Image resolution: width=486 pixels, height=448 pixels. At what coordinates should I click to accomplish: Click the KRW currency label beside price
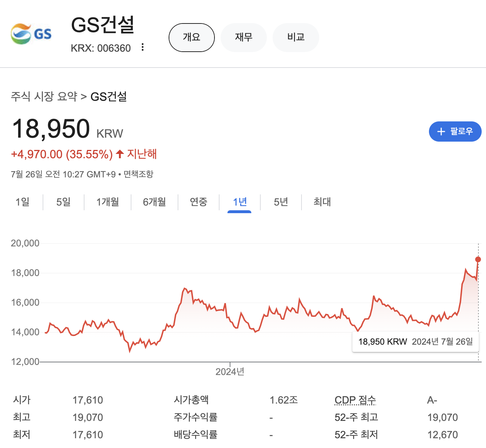point(110,134)
